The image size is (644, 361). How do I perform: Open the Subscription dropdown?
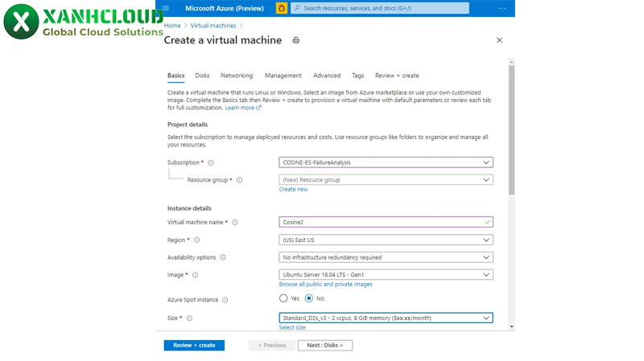click(x=386, y=162)
